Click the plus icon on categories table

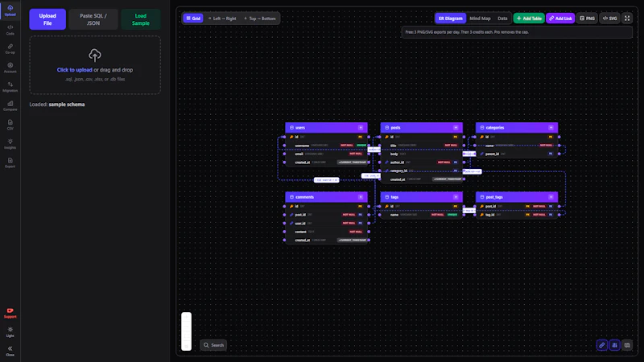(x=551, y=128)
